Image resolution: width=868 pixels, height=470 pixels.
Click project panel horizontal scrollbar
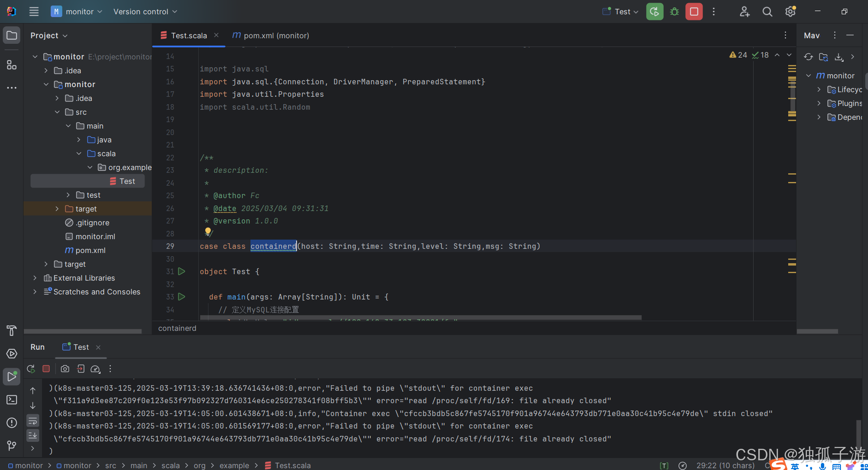point(83,331)
